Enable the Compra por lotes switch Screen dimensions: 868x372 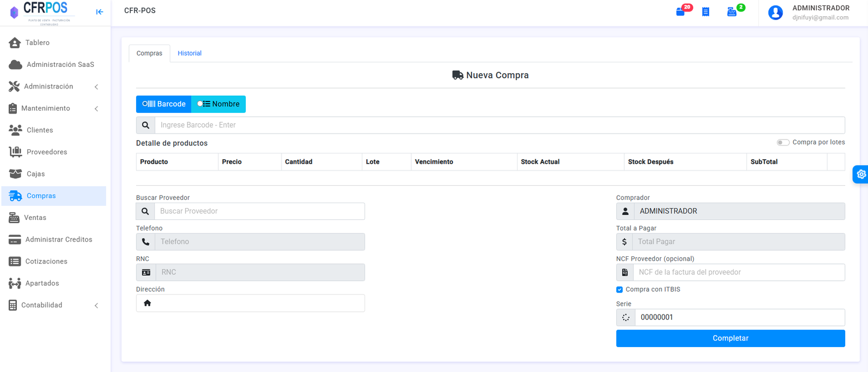pos(783,142)
